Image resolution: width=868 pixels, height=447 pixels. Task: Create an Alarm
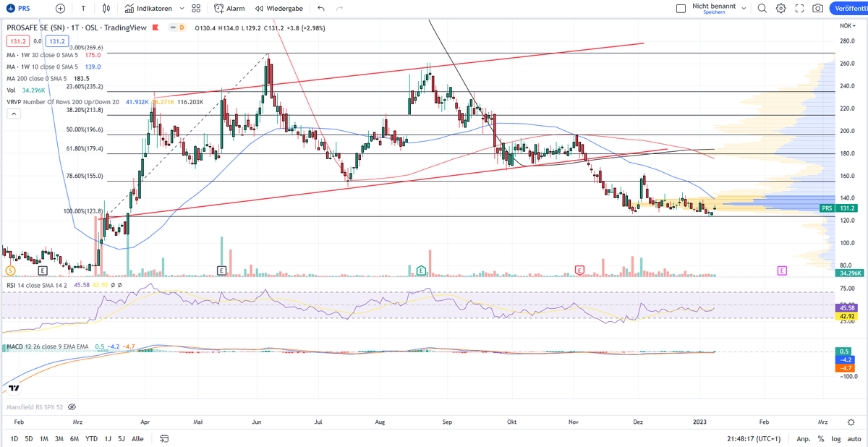[229, 9]
